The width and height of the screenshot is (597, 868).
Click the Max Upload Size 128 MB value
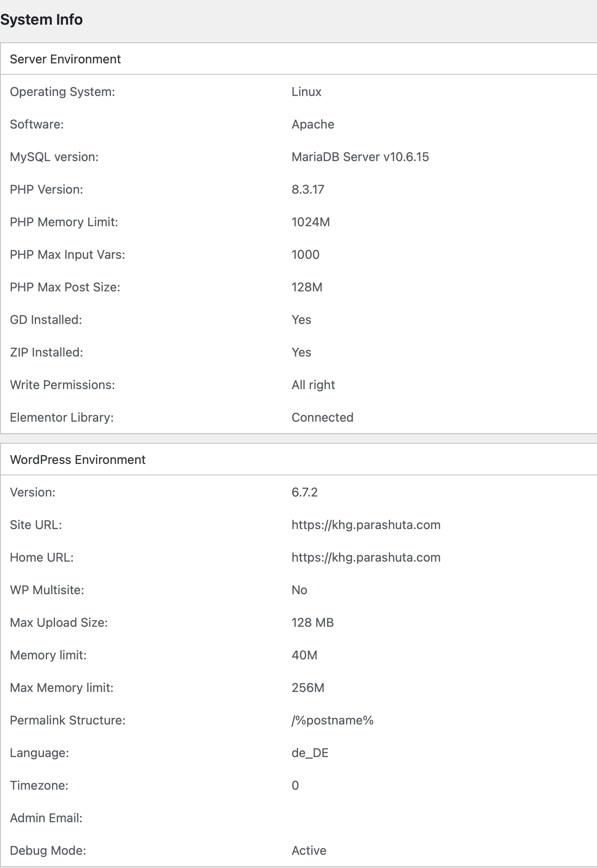[313, 622]
